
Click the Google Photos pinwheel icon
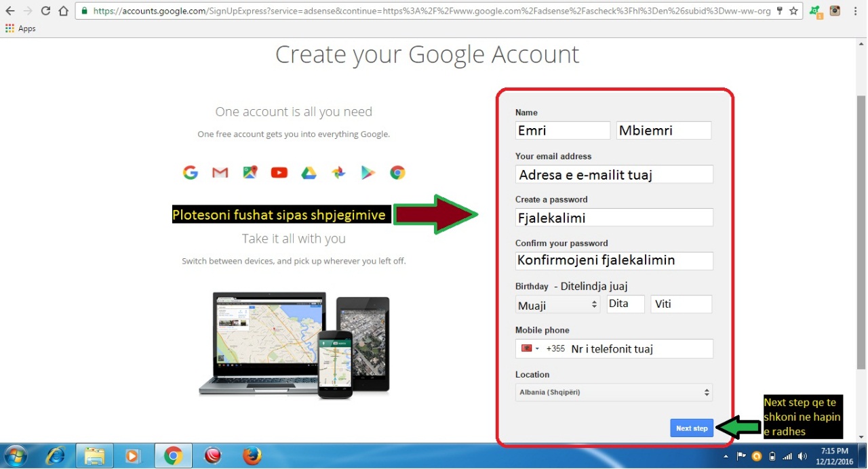[x=338, y=173]
